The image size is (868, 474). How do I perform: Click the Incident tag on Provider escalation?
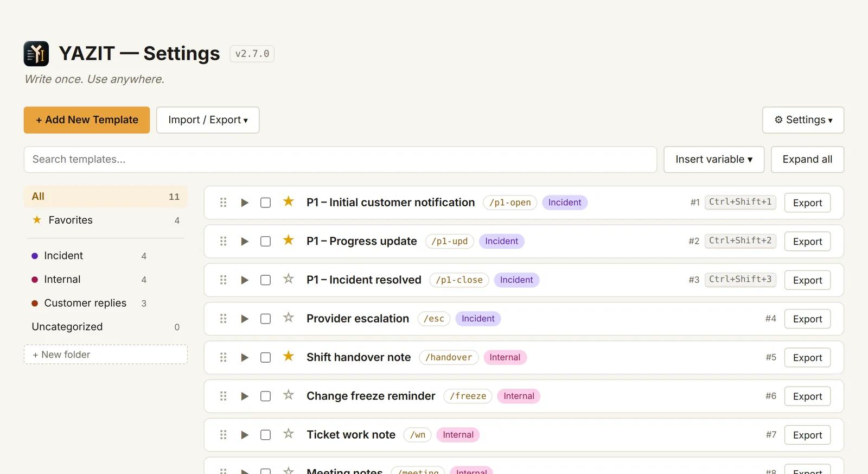pos(478,319)
